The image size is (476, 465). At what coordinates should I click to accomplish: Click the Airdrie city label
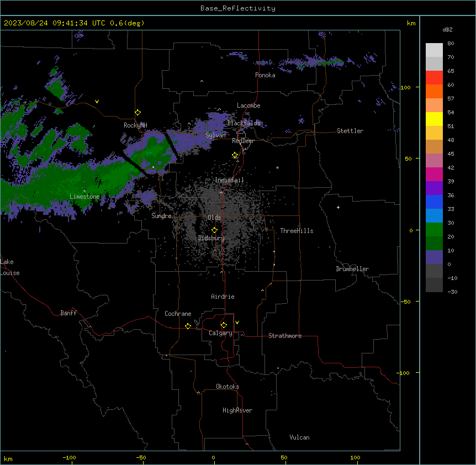(x=223, y=297)
